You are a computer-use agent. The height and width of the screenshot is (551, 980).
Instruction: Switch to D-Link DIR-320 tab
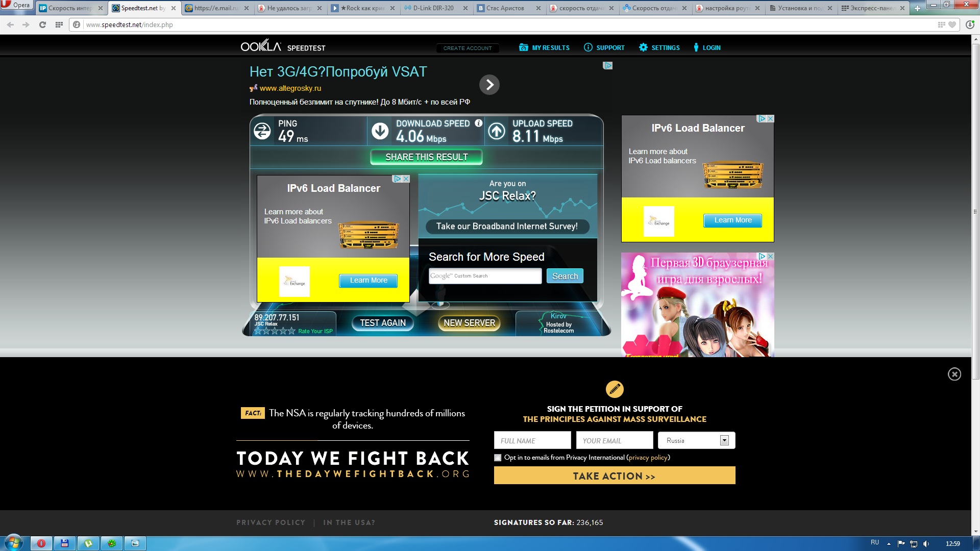(x=433, y=8)
